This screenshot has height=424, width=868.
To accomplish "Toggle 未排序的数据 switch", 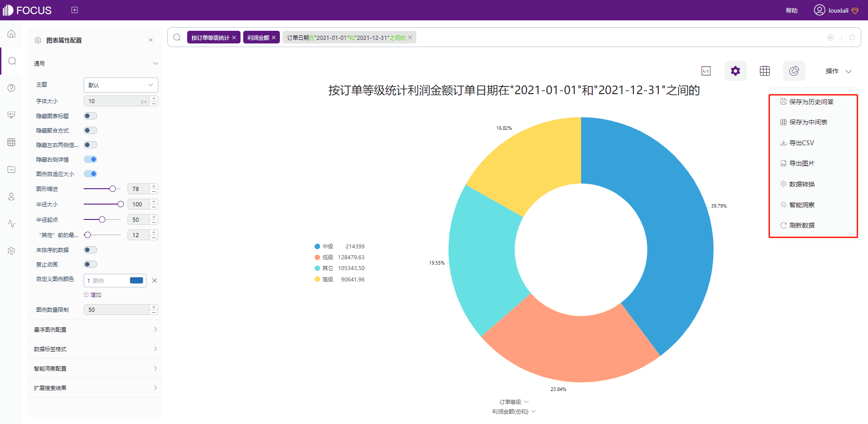I will pos(90,250).
